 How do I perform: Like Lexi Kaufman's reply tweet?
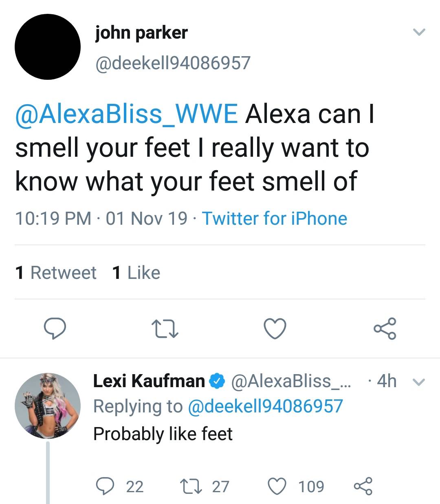coord(277,486)
